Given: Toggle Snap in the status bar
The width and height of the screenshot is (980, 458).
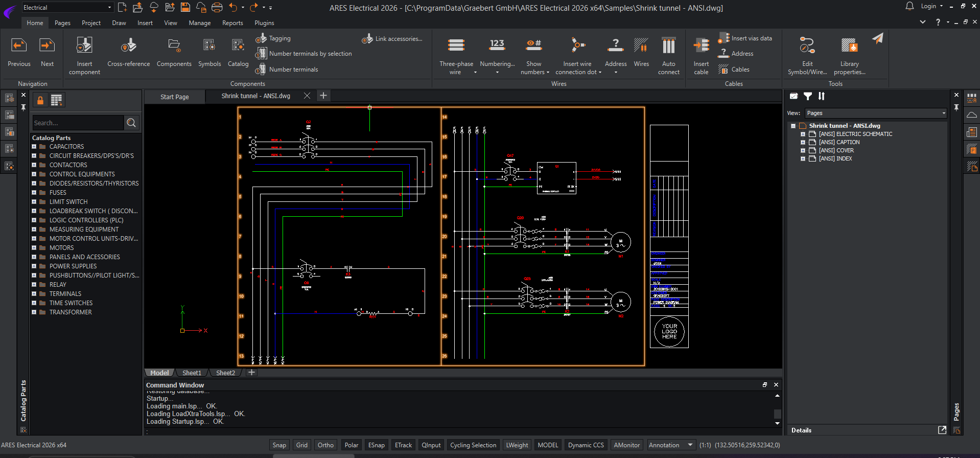Looking at the screenshot, I should (x=279, y=445).
